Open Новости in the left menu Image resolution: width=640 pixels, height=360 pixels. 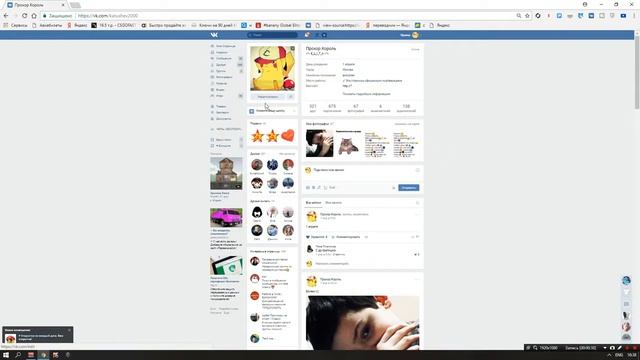click(223, 52)
